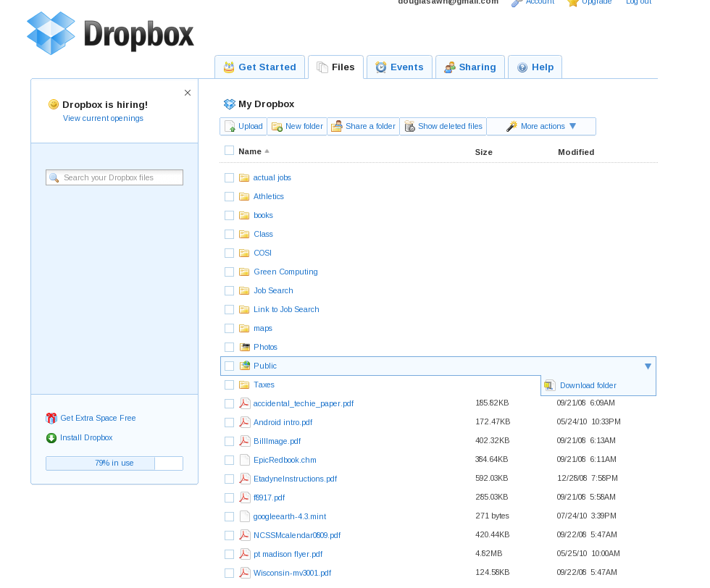Image resolution: width=710 pixels, height=588 pixels.
Task: Click the Public folder globe icon
Action: click(245, 366)
